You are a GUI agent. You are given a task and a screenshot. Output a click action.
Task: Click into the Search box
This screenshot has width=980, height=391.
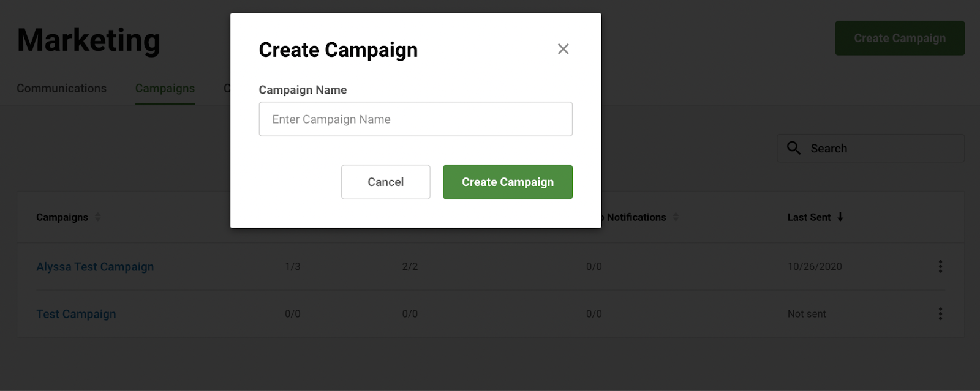tap(870, 148)
